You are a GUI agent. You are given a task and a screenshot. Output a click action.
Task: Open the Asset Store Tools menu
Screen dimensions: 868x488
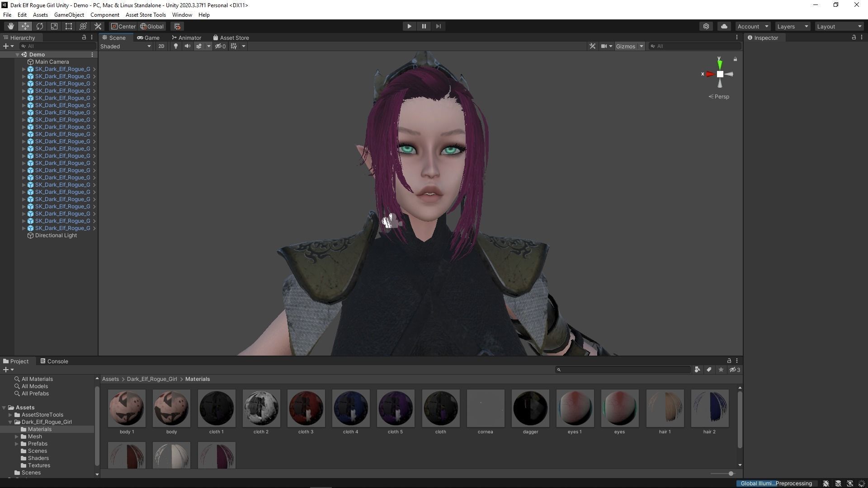click(x=146, y=14)
